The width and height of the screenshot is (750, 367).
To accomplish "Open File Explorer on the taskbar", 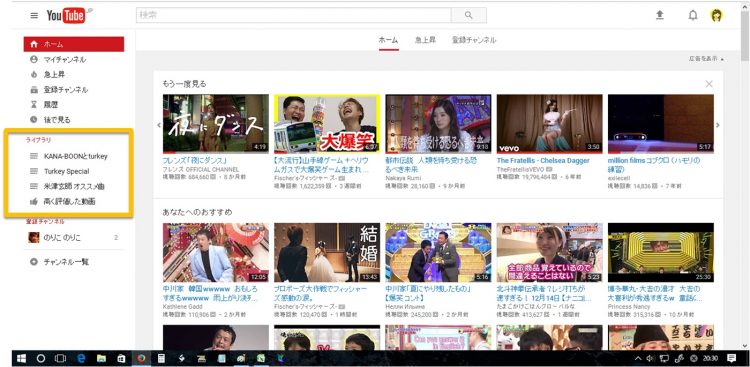I will point(101,358).
